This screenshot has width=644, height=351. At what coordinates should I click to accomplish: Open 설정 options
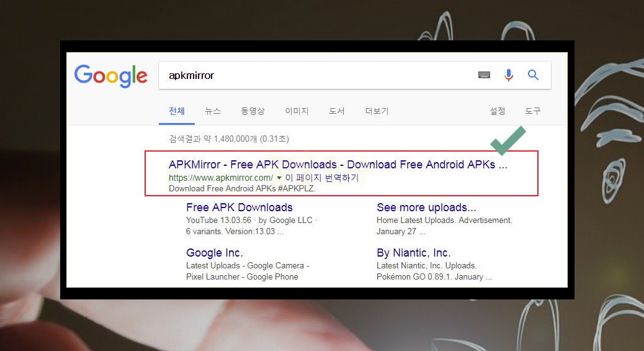pyautogui.click(x=497, y=111)
